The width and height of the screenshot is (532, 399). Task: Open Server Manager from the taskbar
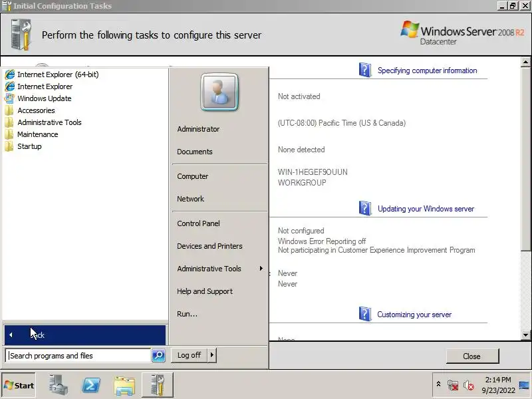pyautogui.click(x=58, y=385)
